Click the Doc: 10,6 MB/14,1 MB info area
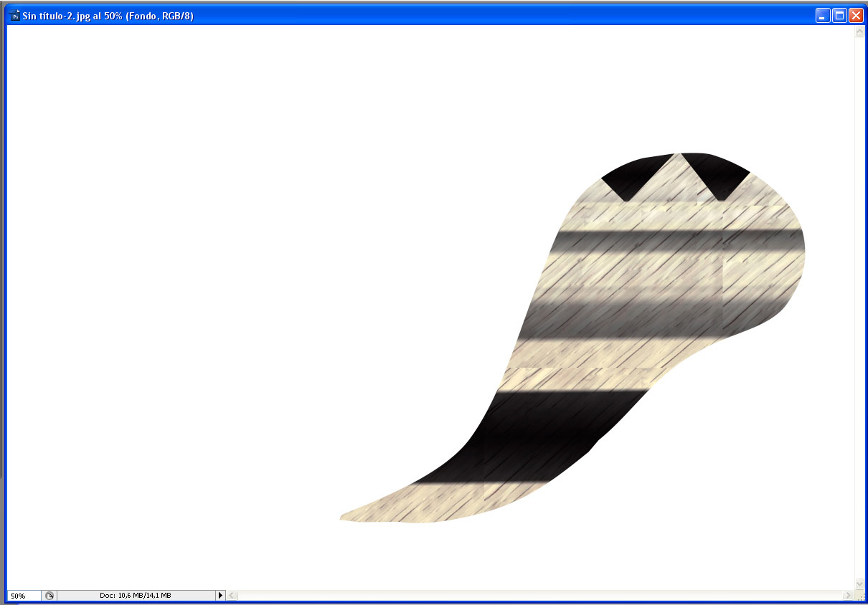This screenshot has width=868, height=605. 135,596
